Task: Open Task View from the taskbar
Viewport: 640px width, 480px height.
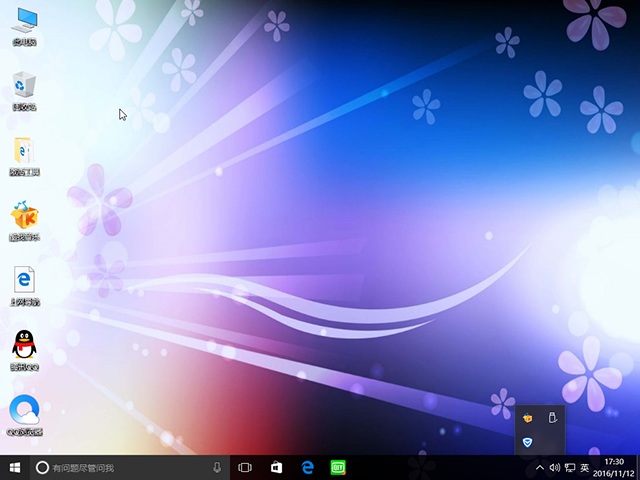Action: [x=245, y=467]
